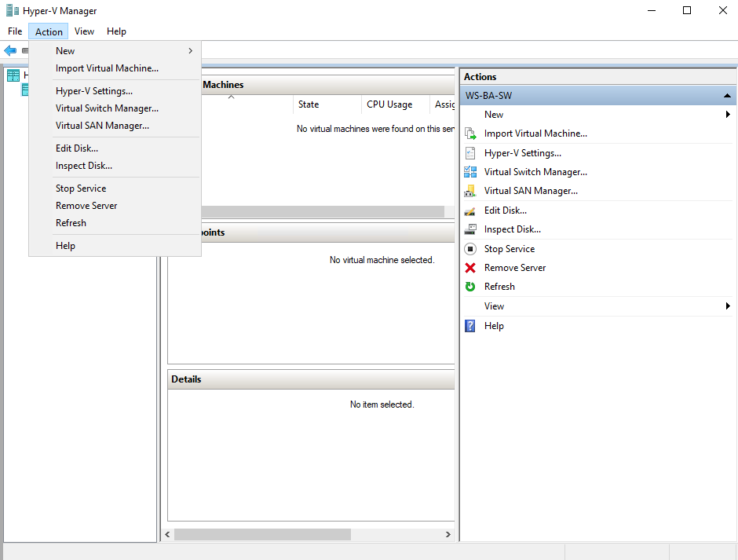Click Remove Server link in Actions pane
738x560 pixels.
tap(515, 268)
